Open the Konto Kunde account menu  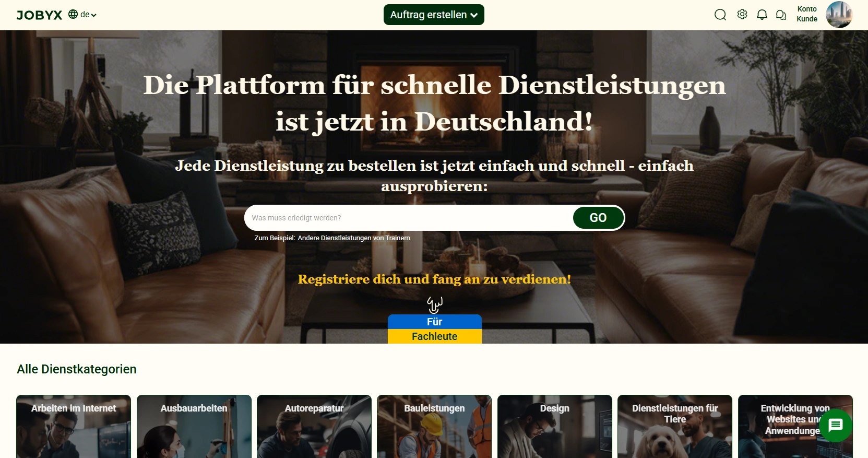pos(807,14)
